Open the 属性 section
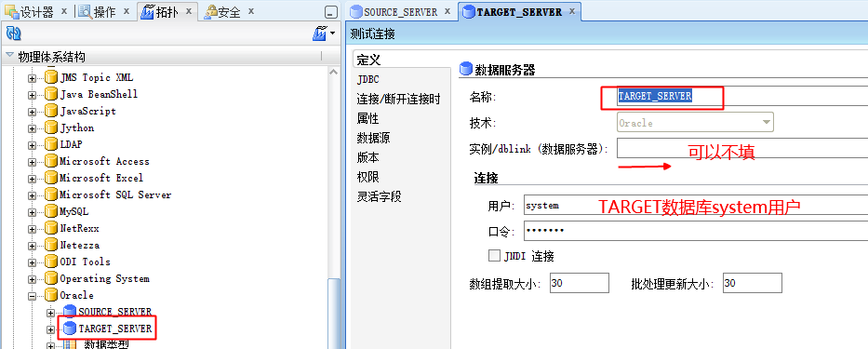868x349 pixels. point(367,118)
